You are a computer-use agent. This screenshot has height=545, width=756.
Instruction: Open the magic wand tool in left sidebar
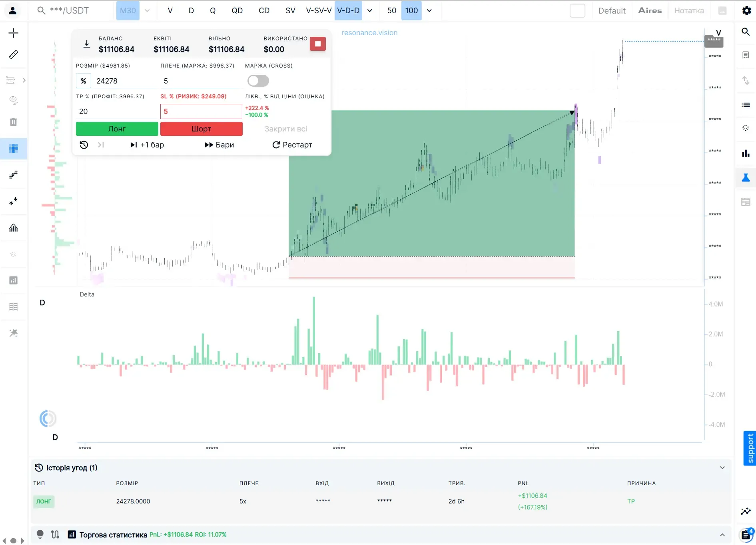coord(13,333)
